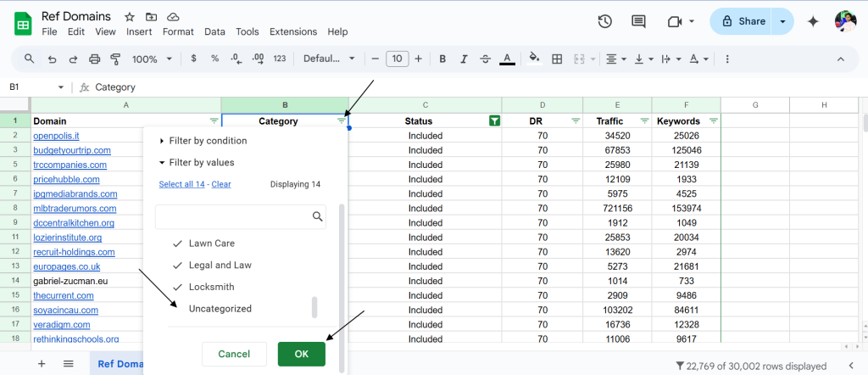The height and width of the screenshot is (375, 868).
Task: Open the Format menu
Action: click(x=178, y=31)
